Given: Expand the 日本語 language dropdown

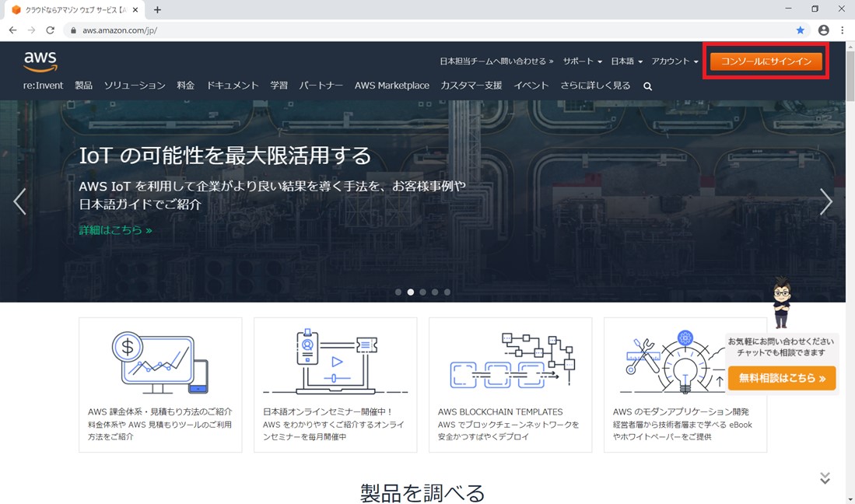Looking at the screenshot, I should tap(626, 61).
